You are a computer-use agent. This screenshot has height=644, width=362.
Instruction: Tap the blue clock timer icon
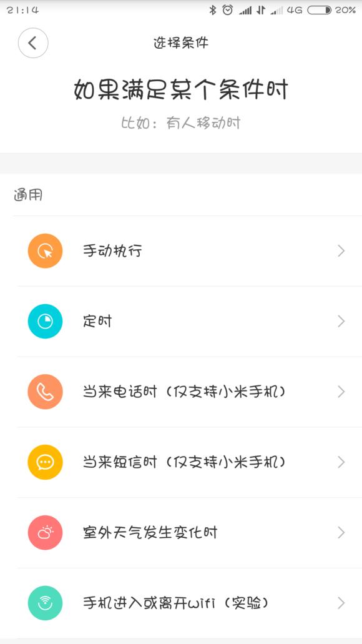(x=45, y=321)
